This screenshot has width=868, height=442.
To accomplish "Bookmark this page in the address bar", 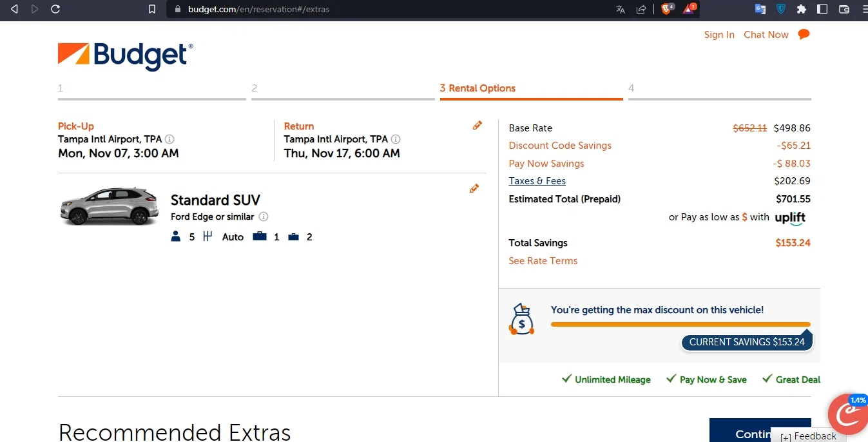I will point(152,9).
